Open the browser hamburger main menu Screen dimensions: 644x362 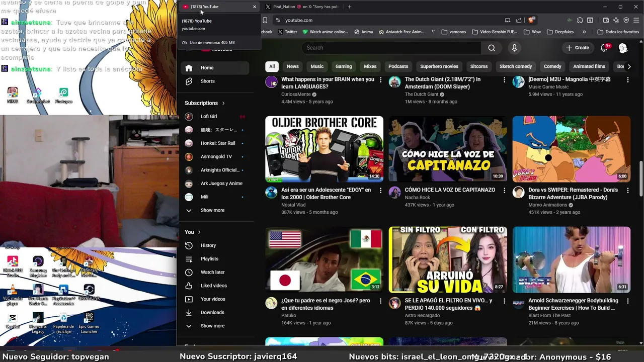[x=636, y=20]
